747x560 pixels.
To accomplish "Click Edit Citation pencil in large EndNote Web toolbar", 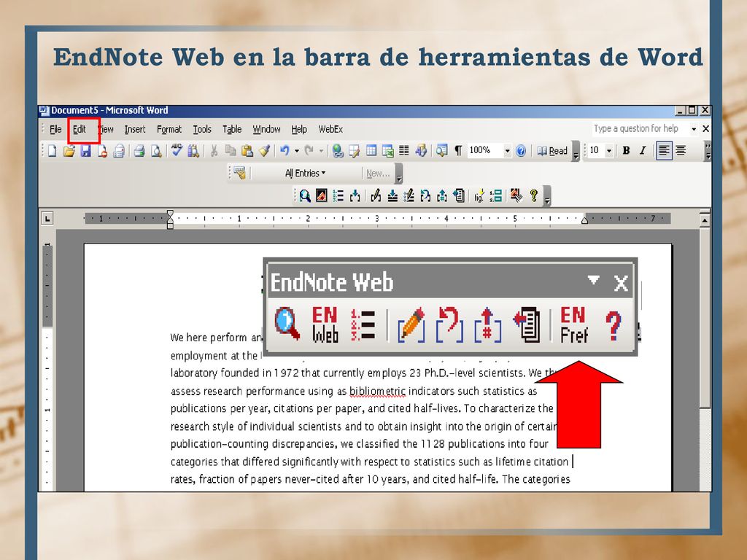I will 411,324.
